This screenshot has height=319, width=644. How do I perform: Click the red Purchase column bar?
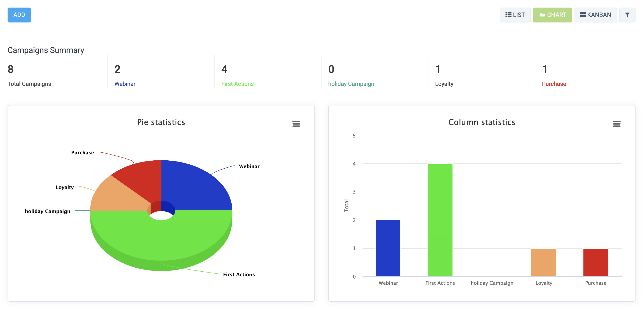pyautogui.click(x=595, y=262)
